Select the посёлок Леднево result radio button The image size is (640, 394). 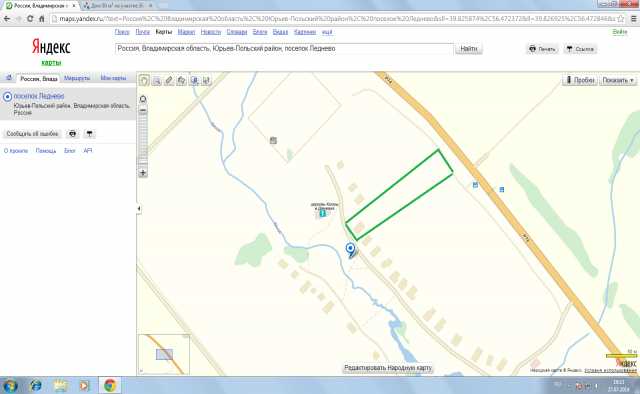7,97
